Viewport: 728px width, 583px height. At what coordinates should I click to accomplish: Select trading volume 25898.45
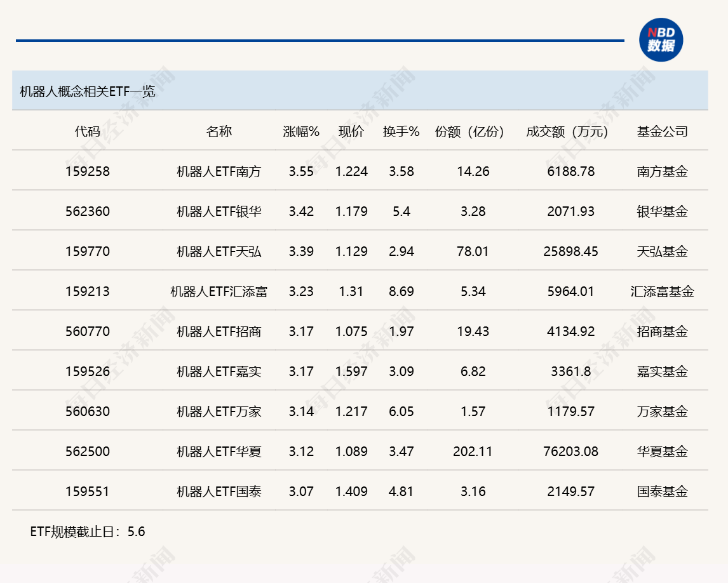click(570, 251)
